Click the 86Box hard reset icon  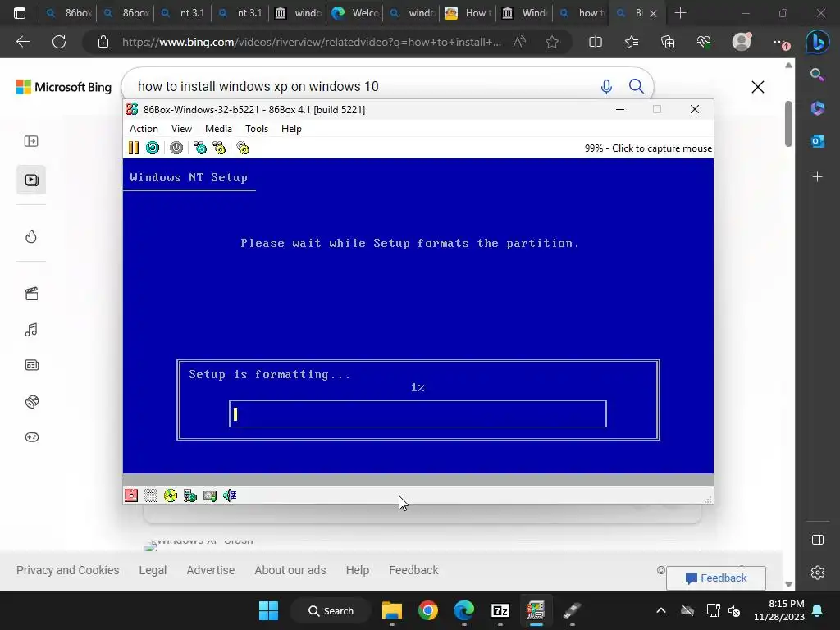point(153,148)
